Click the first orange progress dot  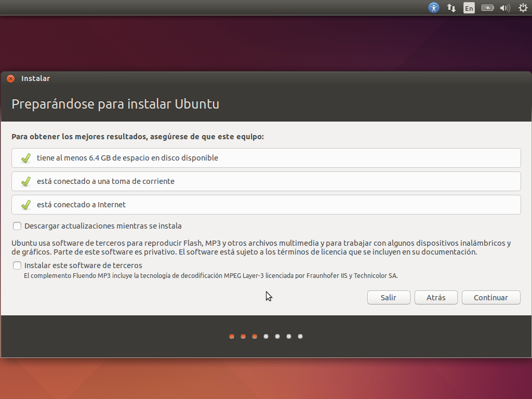point(232,336)
